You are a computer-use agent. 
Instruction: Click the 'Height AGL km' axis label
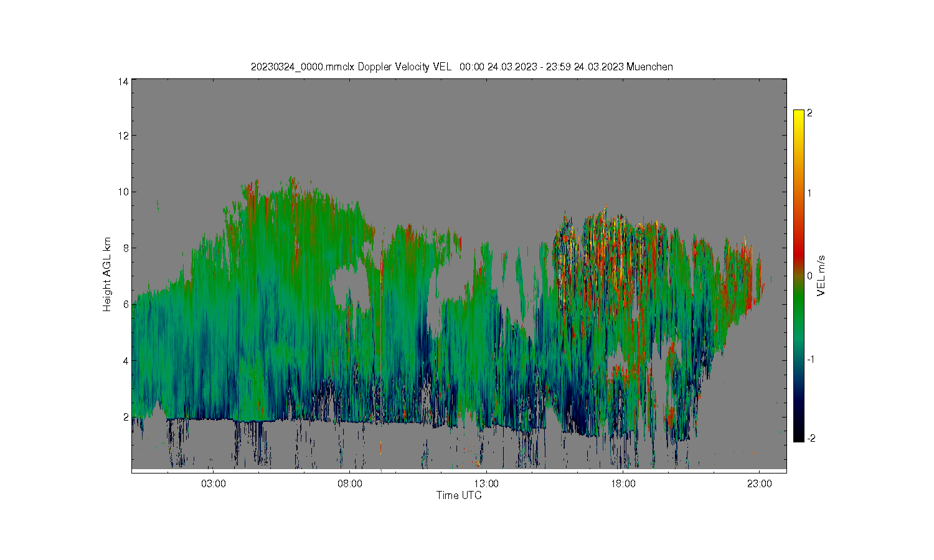107,274
